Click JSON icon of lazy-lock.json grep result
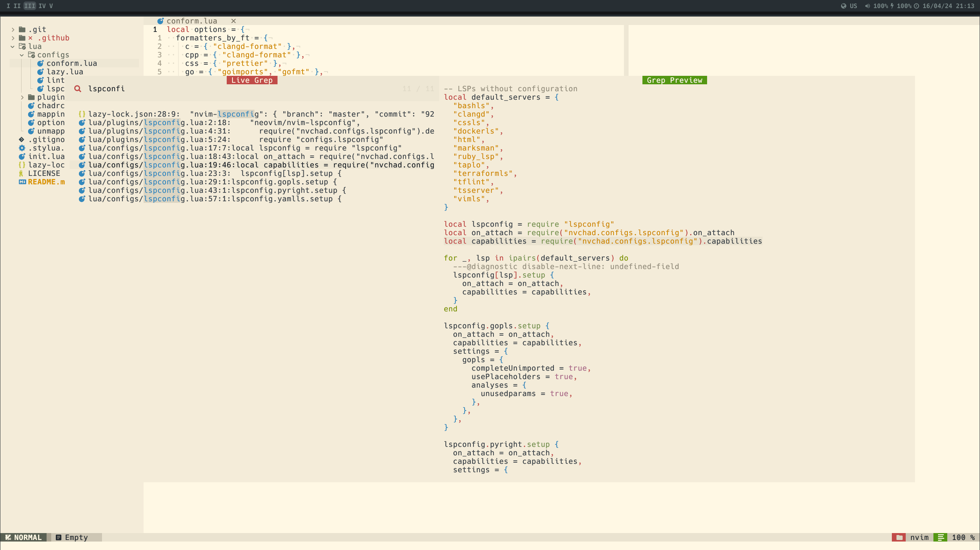The height and width of the screenshot is (550, 980). [82, 114]
